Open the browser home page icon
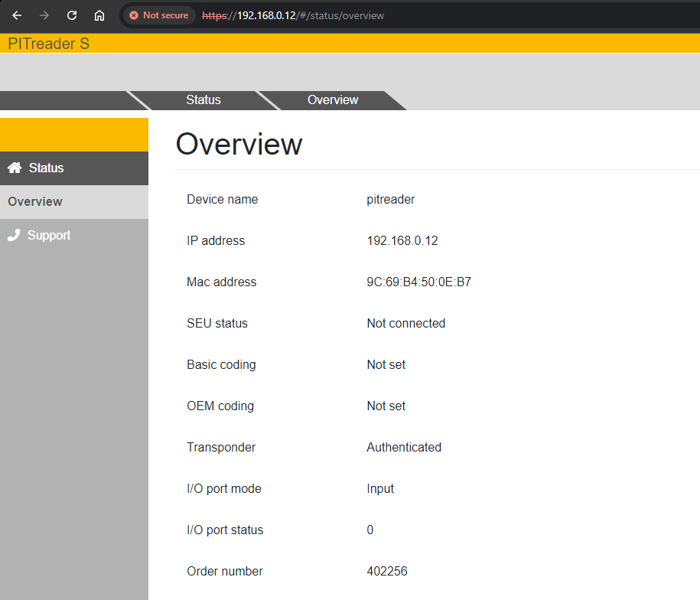This screenshot has height=600, width=700. coord(99,15)
